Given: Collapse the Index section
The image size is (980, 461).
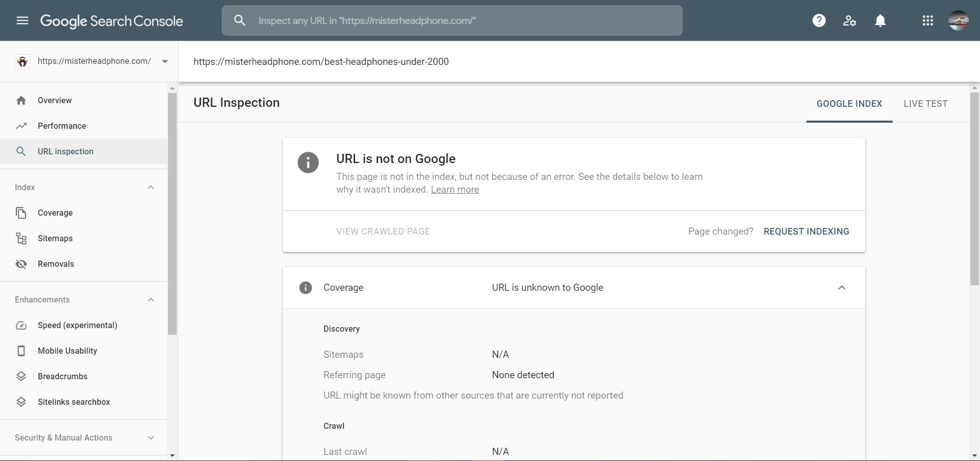Looking at the screenshot, I should [151, 187].
